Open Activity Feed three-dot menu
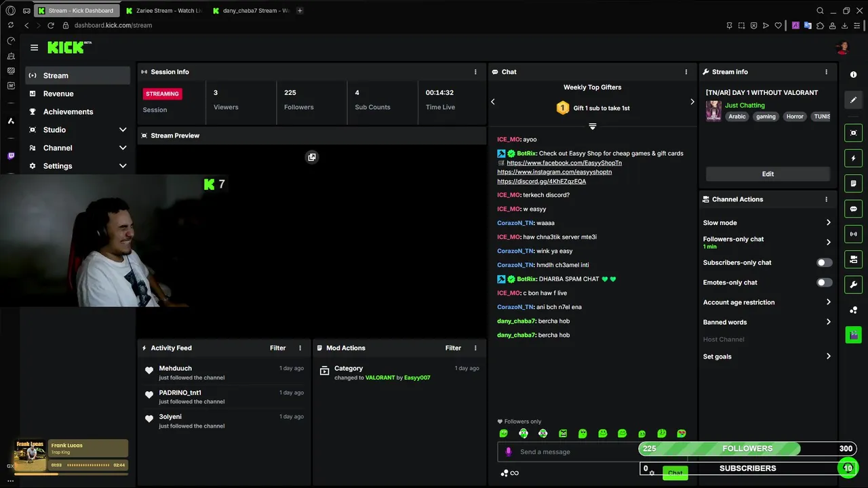This screenshot has height=488, width=868. pos(300,348)
